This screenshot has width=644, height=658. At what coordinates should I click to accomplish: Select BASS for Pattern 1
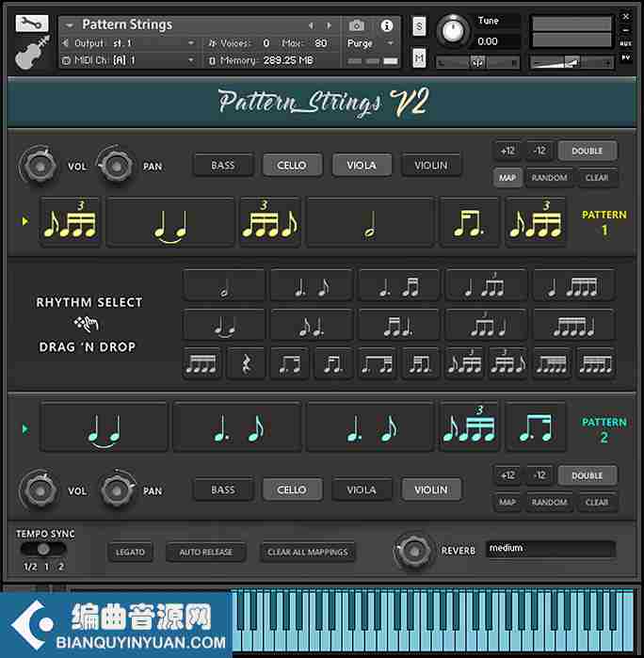pos(223,165)
